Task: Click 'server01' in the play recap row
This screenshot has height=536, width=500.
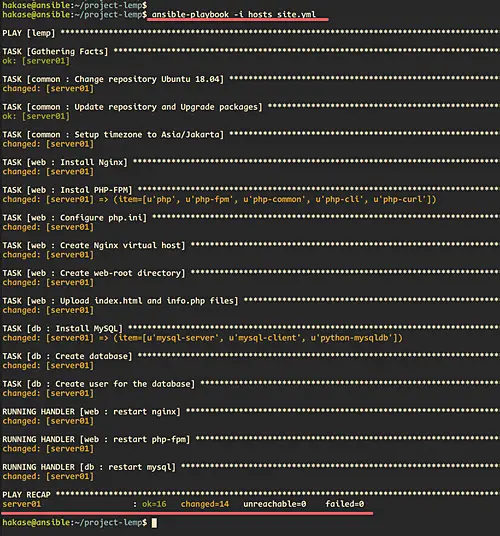Action: click(22, 504)
